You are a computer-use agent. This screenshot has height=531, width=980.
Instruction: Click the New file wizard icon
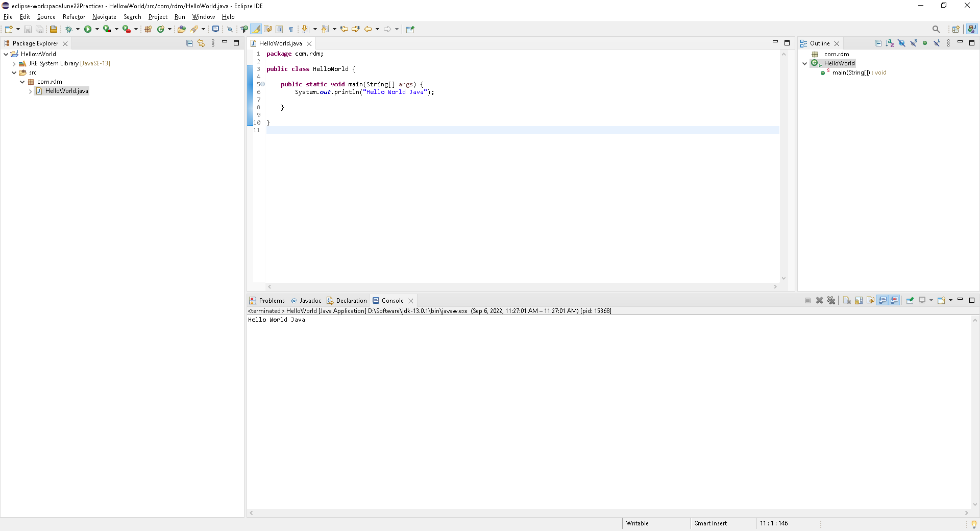point(9,29)
